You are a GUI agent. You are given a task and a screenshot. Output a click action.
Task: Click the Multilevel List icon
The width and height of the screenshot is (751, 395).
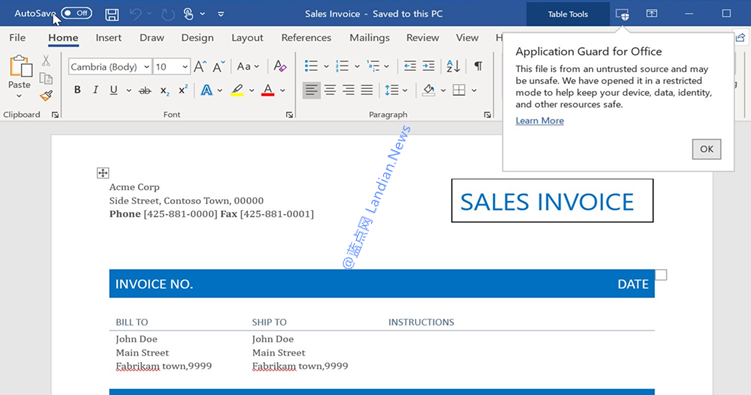click(373, 66)
